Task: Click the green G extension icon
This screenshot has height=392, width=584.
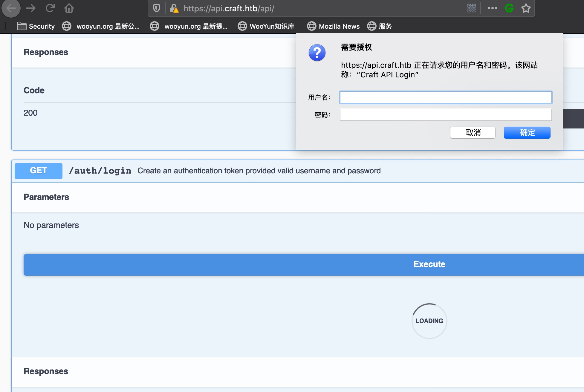Action: click(x=509, y=8)
